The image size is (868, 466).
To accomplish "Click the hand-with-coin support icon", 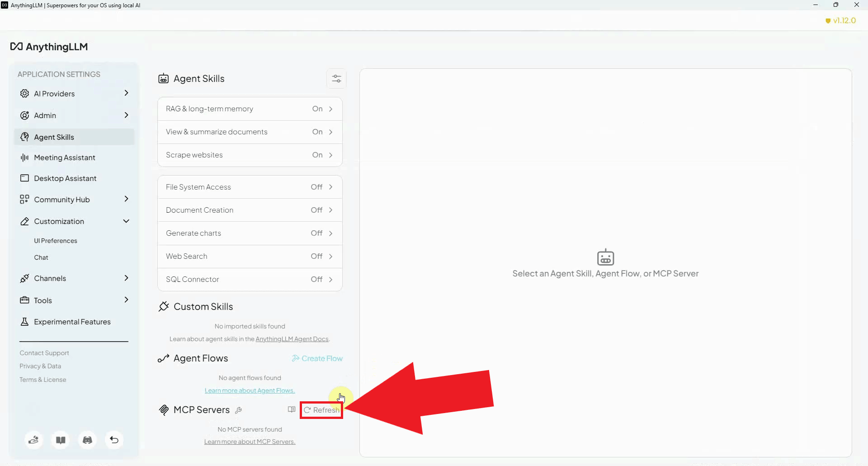I will [34, 440].
